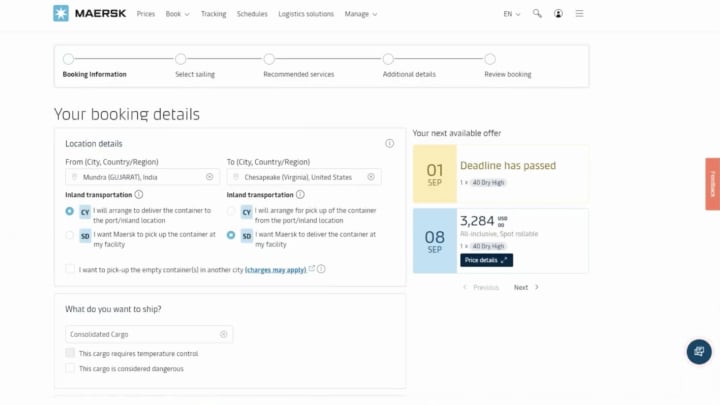The width and height of the screenshot is (720, 405).
Task: Expand the Manage dropdown menu
Action: pos(360,14)
